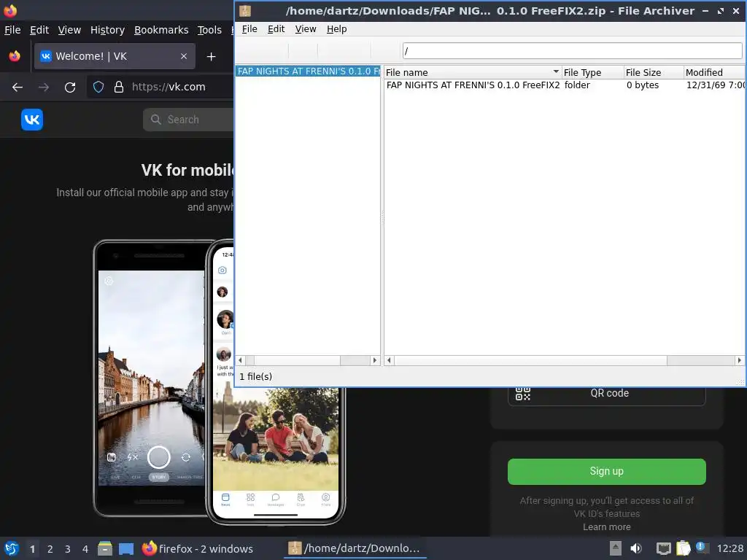Click the '1 file(s)' status bar text
This screenshot has height=560, width=747.
[255, 377]
